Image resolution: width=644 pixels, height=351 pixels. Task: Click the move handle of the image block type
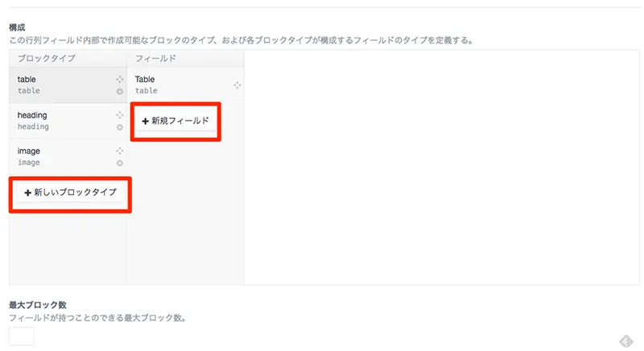119,151
